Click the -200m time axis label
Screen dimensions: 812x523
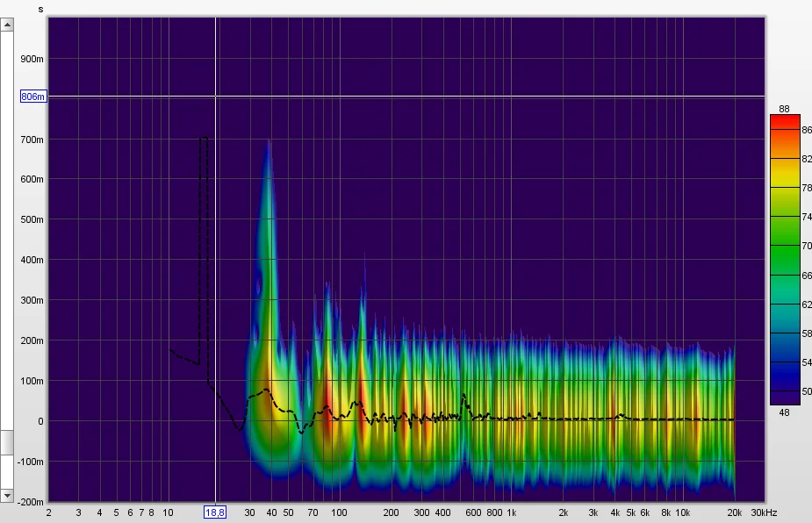pyautogui.click(x=30, y=502)
